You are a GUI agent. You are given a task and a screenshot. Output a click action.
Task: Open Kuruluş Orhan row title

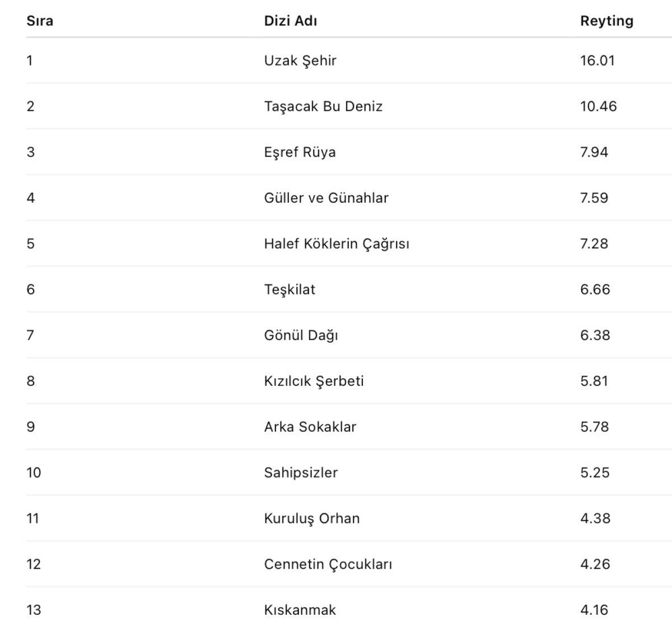311,518
